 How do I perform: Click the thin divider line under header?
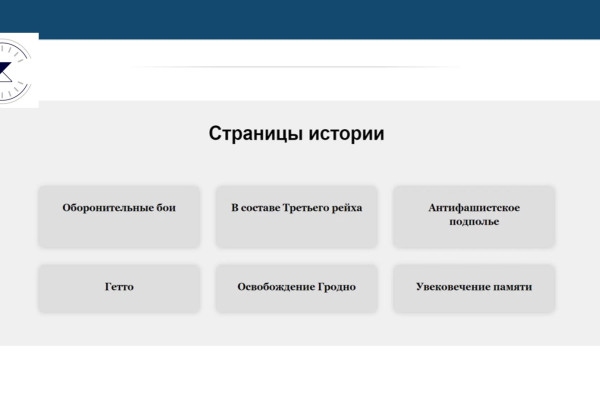click(300, 67)
